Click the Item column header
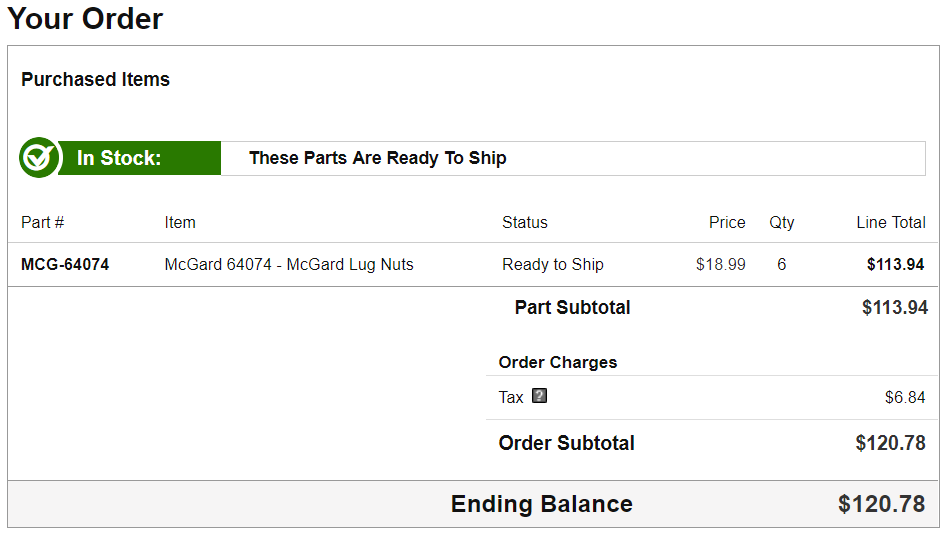The width and height of the screenshot is (947, 535). pyautogui.click(x=180, y=223)
